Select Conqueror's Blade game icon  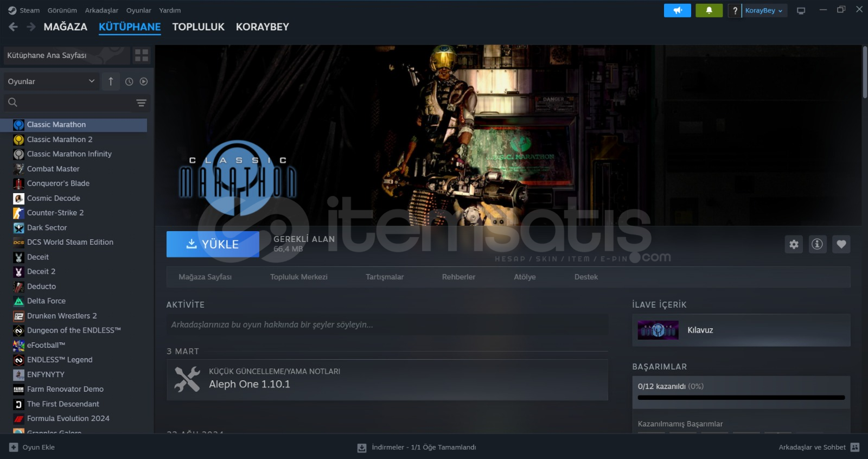click(x=18, y=183)
